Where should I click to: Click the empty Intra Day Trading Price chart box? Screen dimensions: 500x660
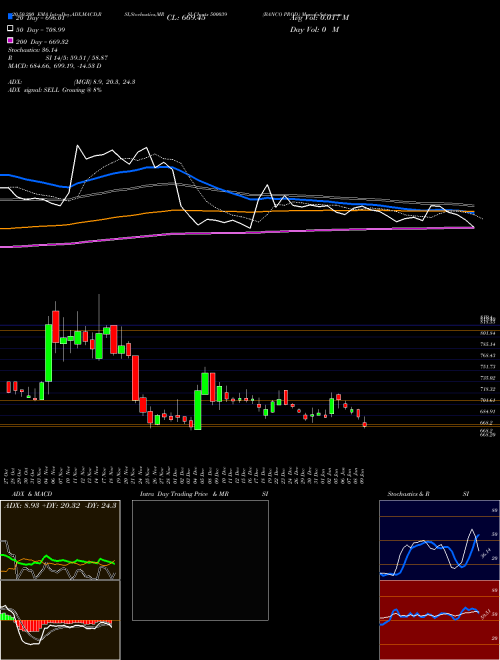pyautogui.click(x=200, y=560)
